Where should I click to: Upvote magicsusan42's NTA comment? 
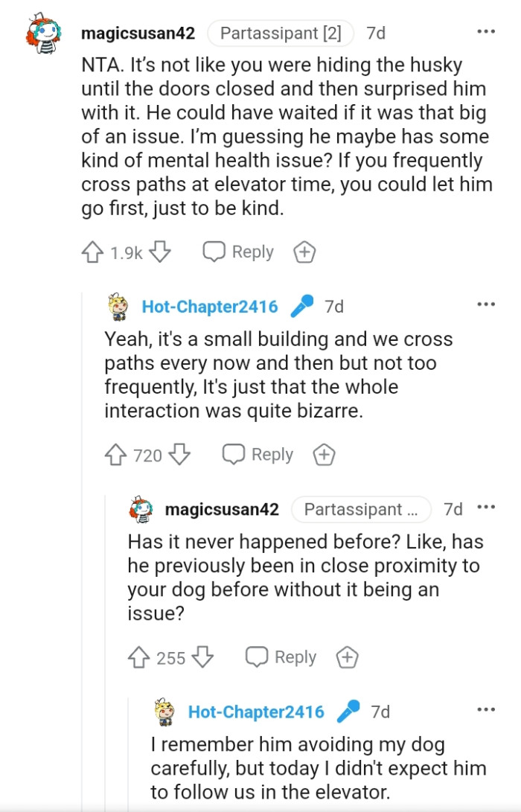[x=94, y=252]
